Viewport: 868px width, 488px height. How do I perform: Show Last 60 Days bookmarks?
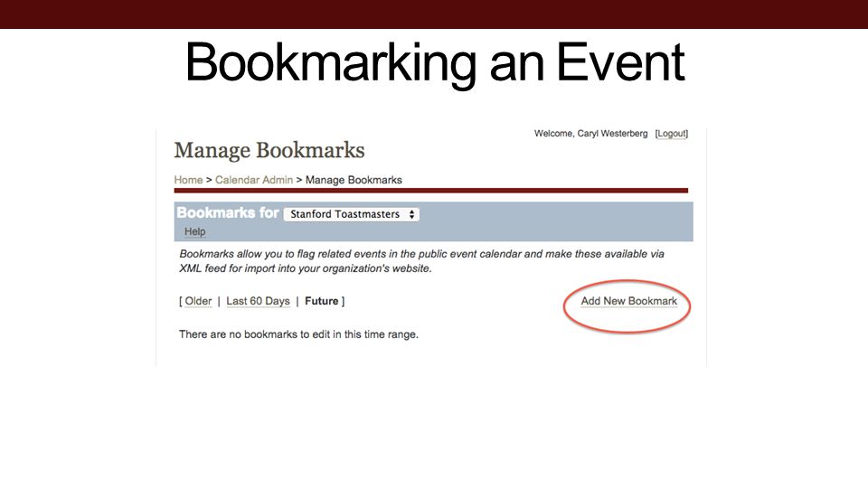click(x=258, y=301)
